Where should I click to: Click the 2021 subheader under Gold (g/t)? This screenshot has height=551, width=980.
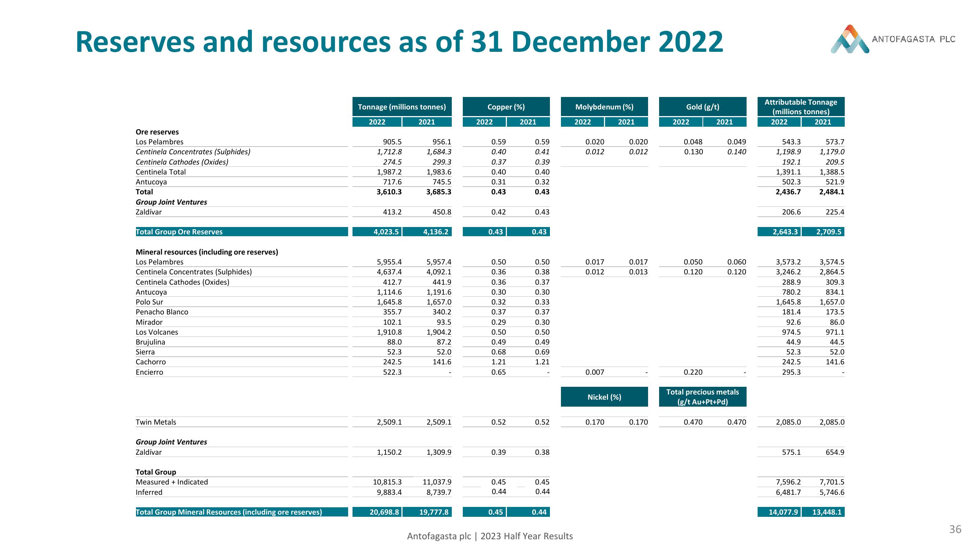[x=725, y=122]
